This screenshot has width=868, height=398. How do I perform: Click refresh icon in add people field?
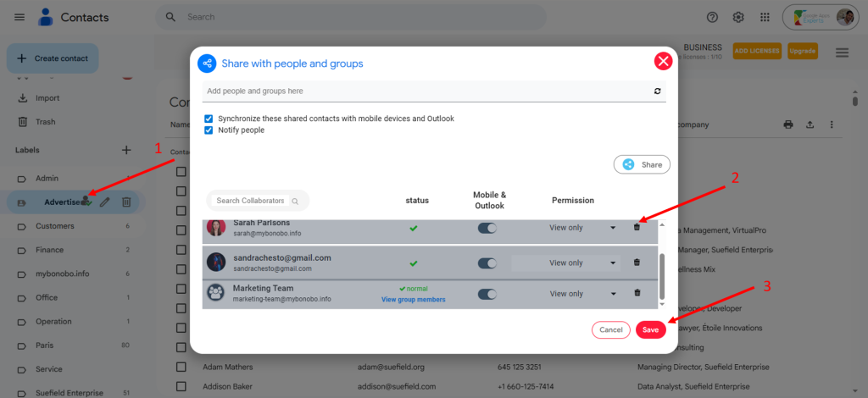657,91
